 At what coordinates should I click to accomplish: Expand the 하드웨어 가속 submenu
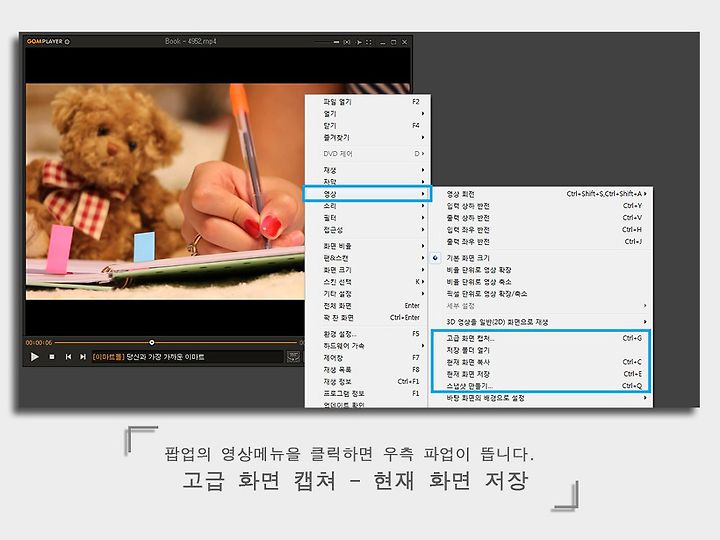367,346
